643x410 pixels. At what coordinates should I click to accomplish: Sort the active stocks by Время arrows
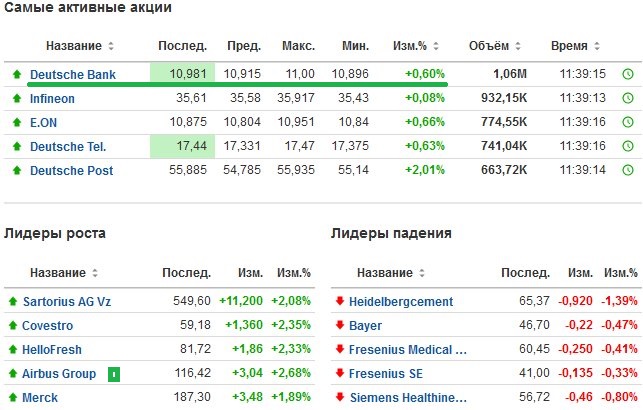click(597, 46)
